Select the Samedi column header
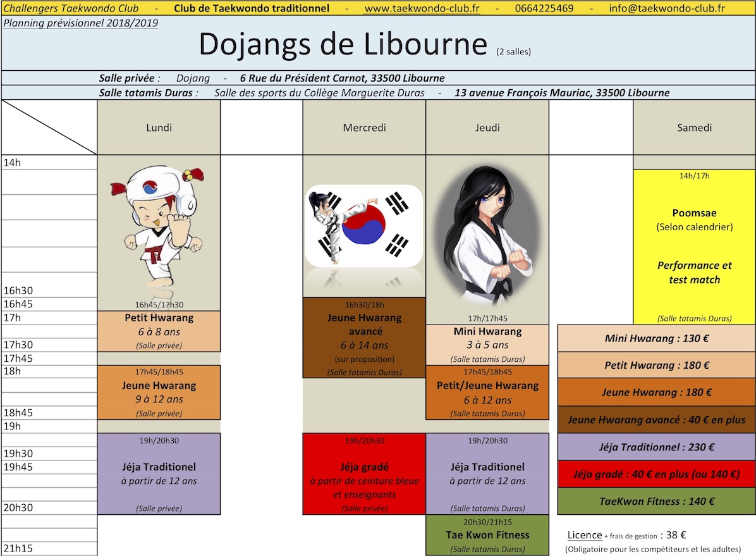The height and width of the screenshot is (556, 756). pyautogui.click(x=694, y=128)
